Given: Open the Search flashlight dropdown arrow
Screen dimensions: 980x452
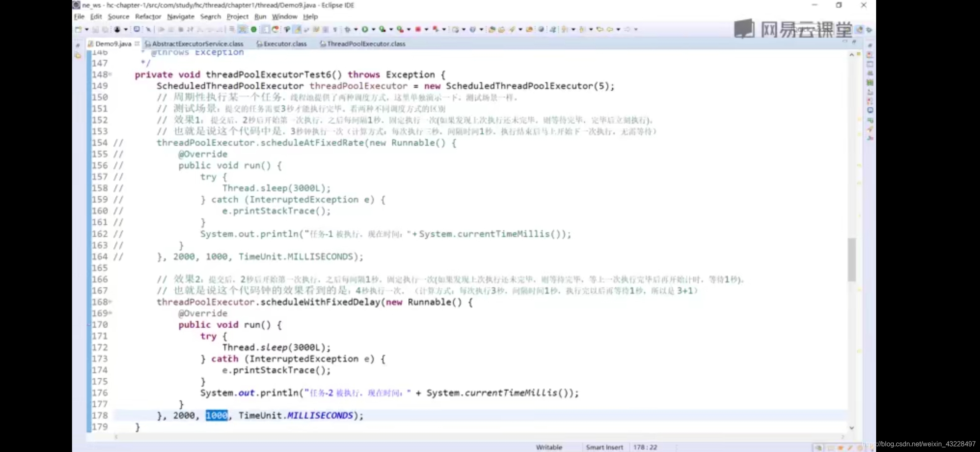Looking at the screenshot, I should click(x=520, y=29).
